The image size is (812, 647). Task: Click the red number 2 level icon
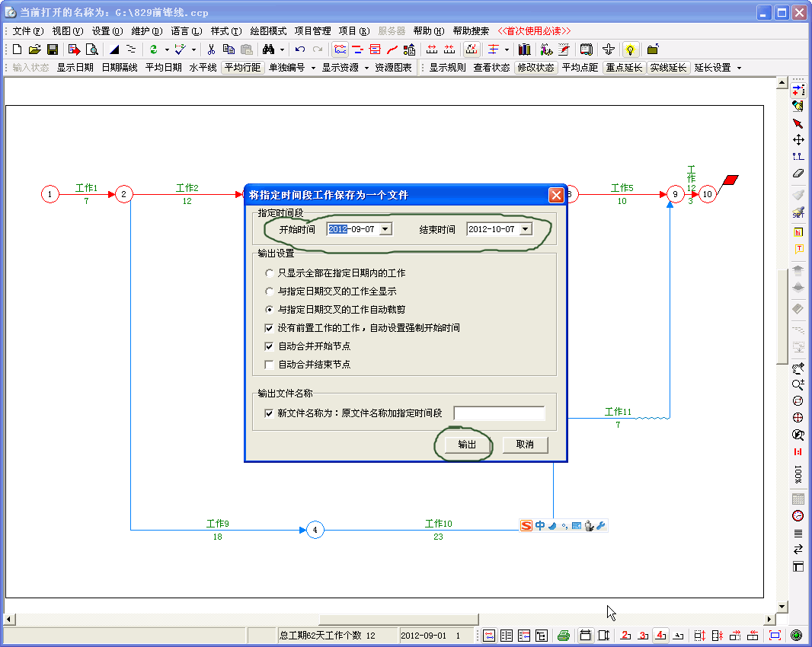click(625, 635)
